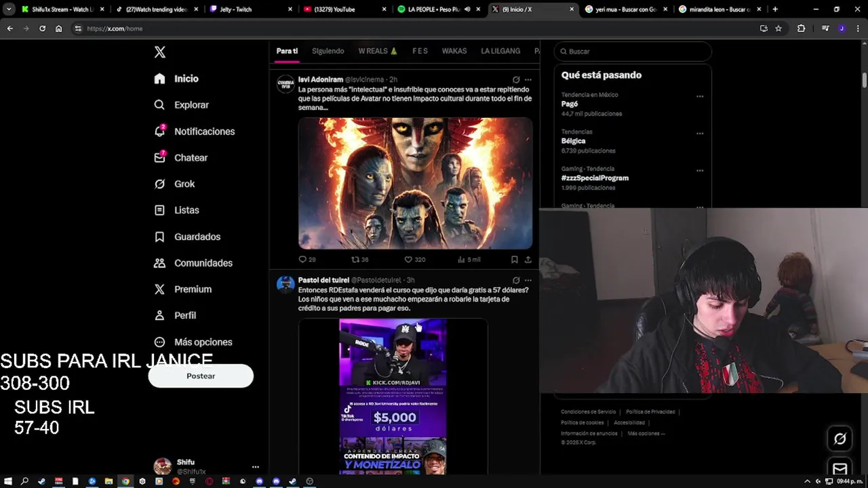Switch to the Para ti tab

pos(287,51)
